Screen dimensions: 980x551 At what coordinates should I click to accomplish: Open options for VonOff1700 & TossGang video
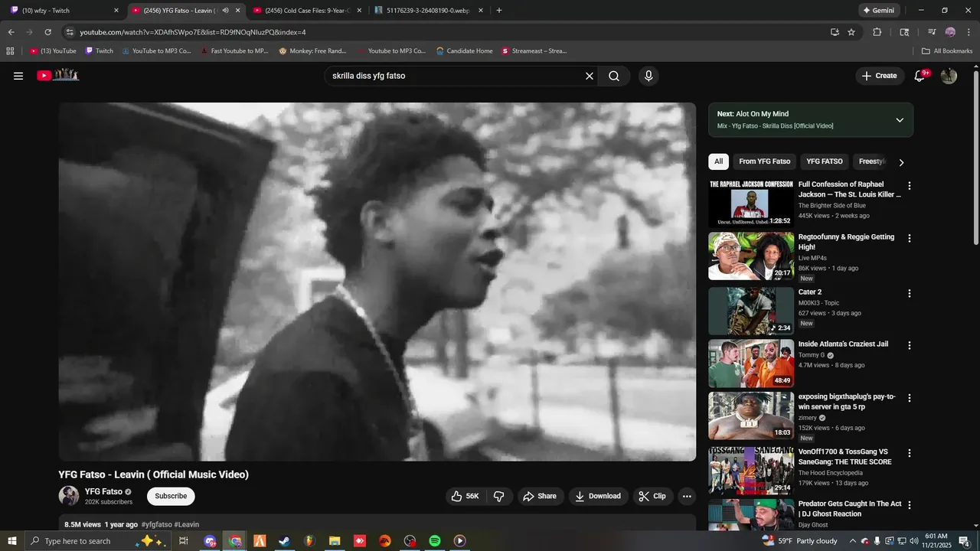coord(910,453)
